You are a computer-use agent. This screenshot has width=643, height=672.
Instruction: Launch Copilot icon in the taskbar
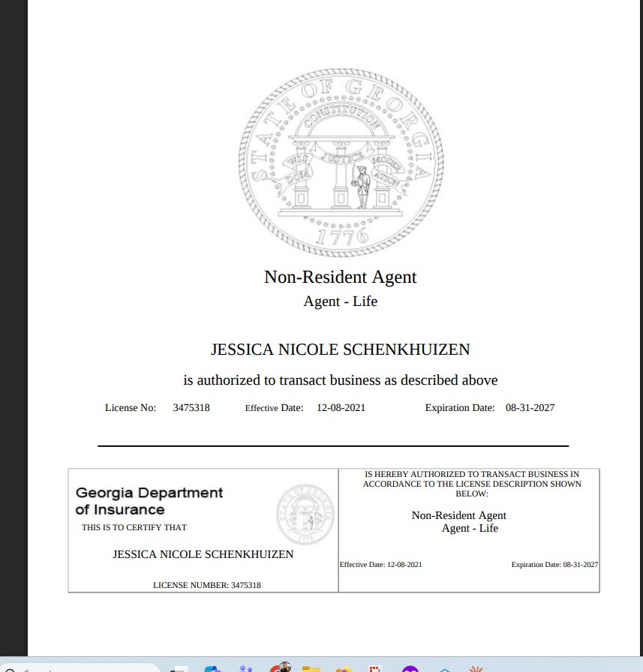(x=212, y=668)
